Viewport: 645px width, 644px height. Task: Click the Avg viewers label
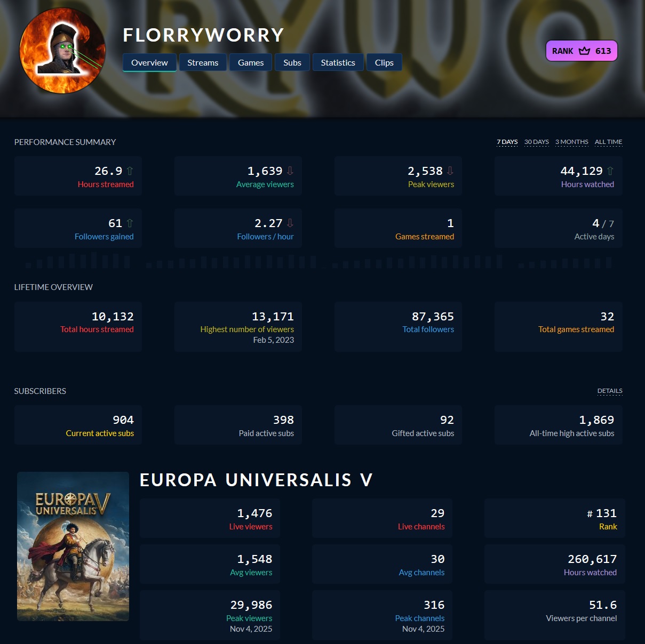coord(251,573)
